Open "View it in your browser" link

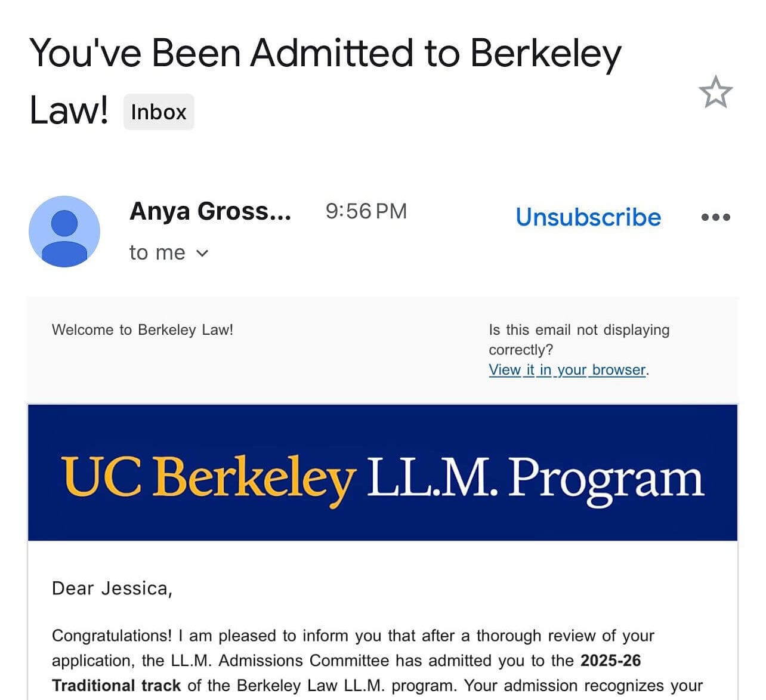(x=567, y=370)
